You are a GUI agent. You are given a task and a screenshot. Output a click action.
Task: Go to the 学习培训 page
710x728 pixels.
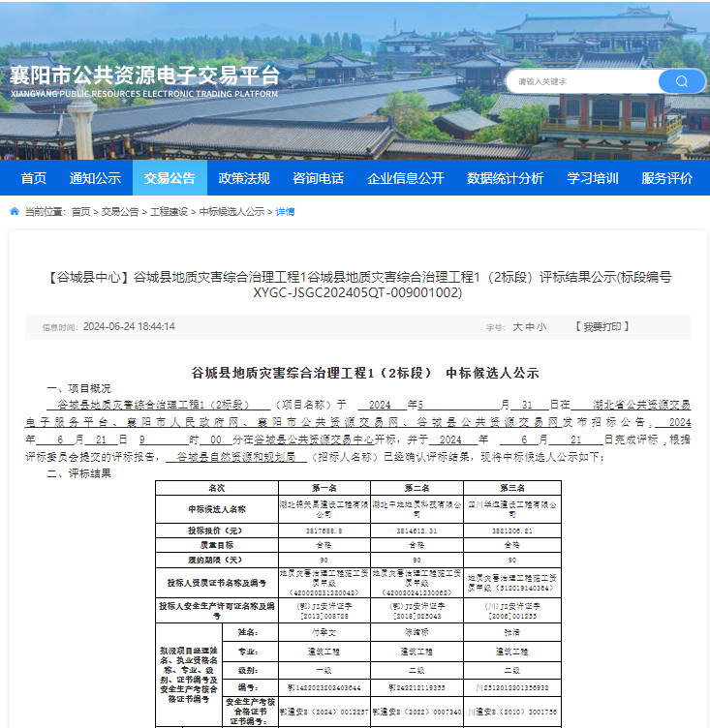pyautogui.click(x=592, y=178)
